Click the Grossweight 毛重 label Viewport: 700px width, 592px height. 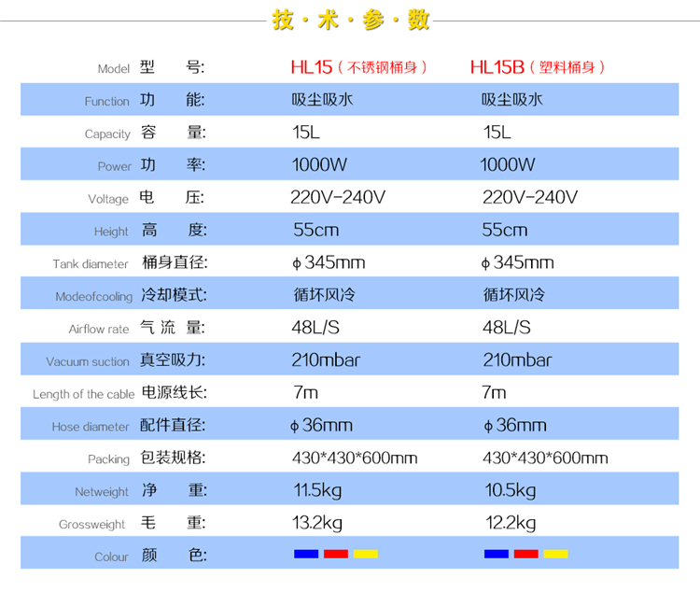[x=133, y=523]
